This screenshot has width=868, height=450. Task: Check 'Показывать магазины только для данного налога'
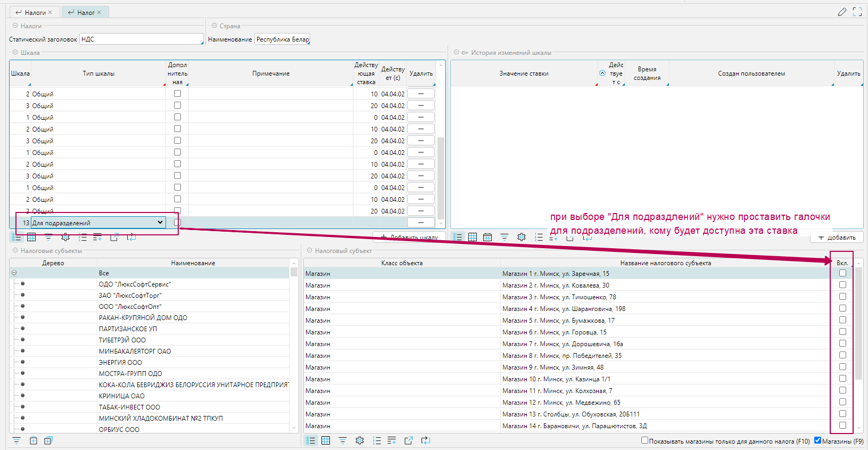point(644,440)
